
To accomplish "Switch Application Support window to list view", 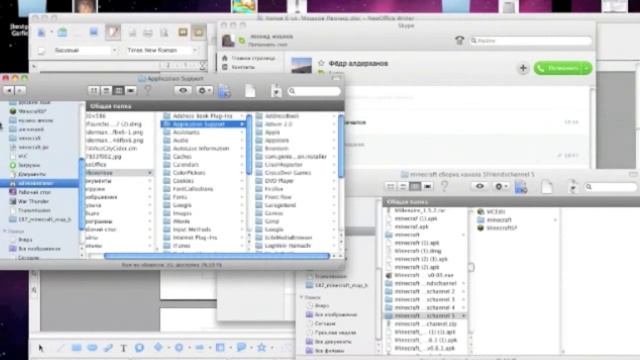I will click(106, 91).
